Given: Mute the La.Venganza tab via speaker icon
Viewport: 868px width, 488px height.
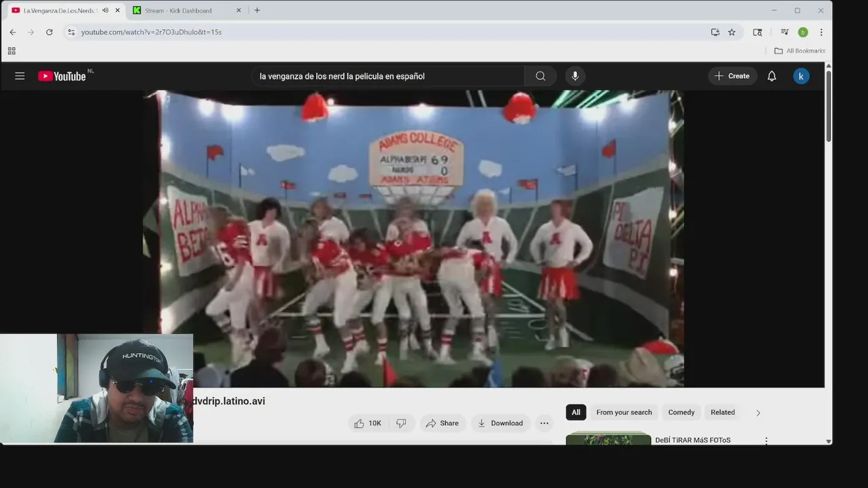Looking at the screenshot, I should coord(105,10).
